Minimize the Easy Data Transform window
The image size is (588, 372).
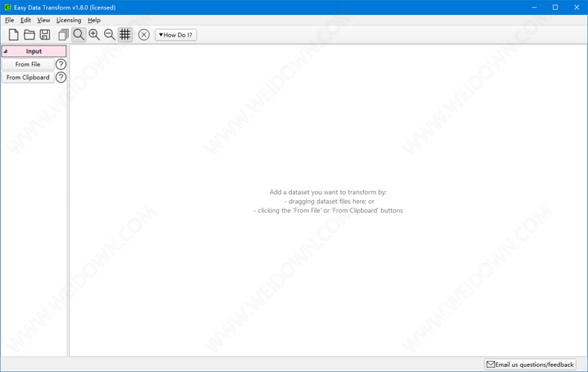point(534,7)
